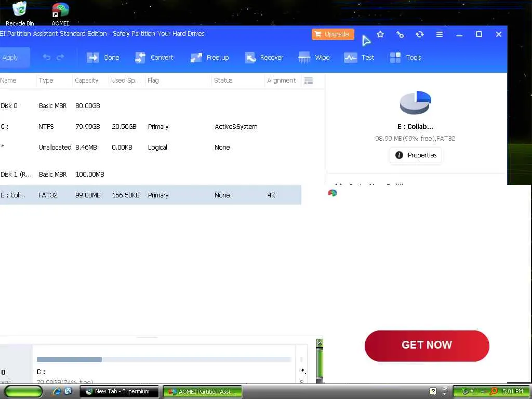This screenshot has height=399, width=532.
Task: Click the Flag column header
Action: pyautogui.click(x=153, y=81)
